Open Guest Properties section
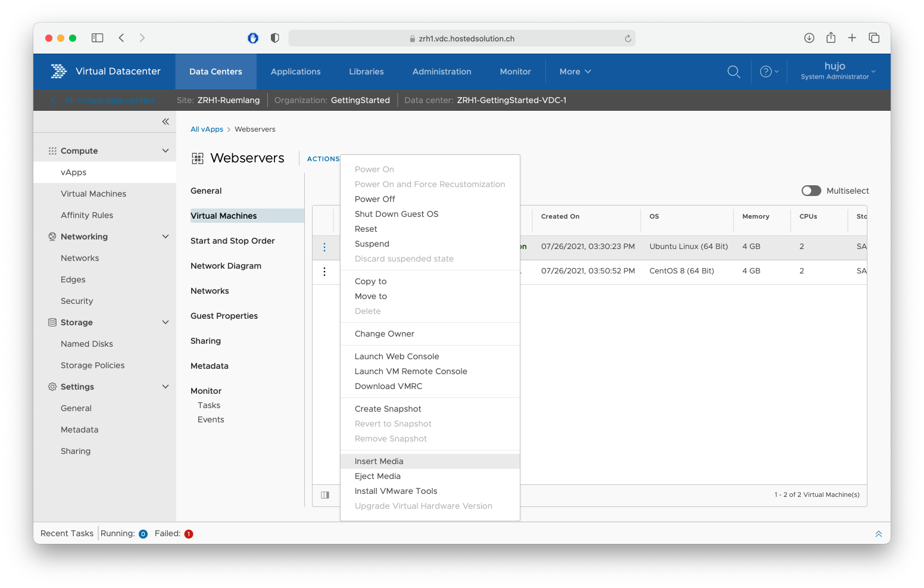 pos(224,316)
